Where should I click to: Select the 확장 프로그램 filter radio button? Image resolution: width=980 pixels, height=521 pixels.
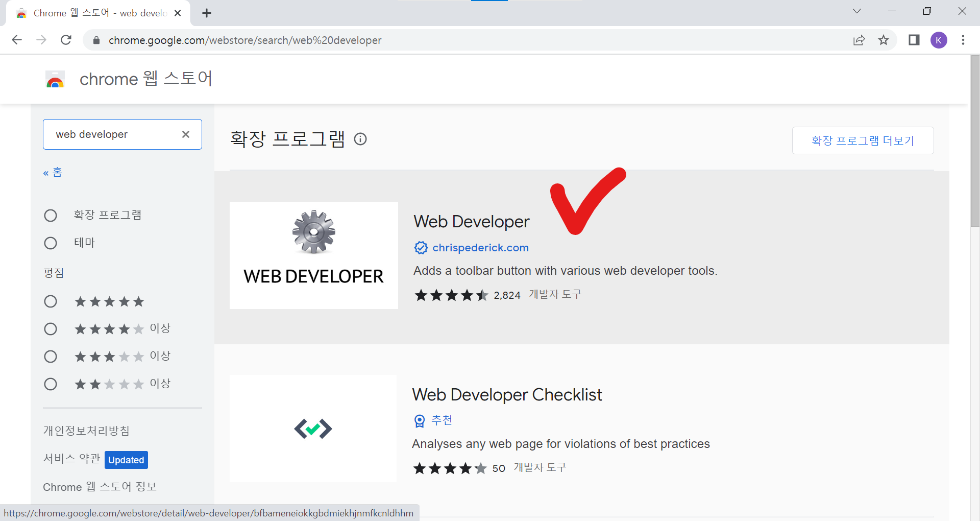point(51,216)
